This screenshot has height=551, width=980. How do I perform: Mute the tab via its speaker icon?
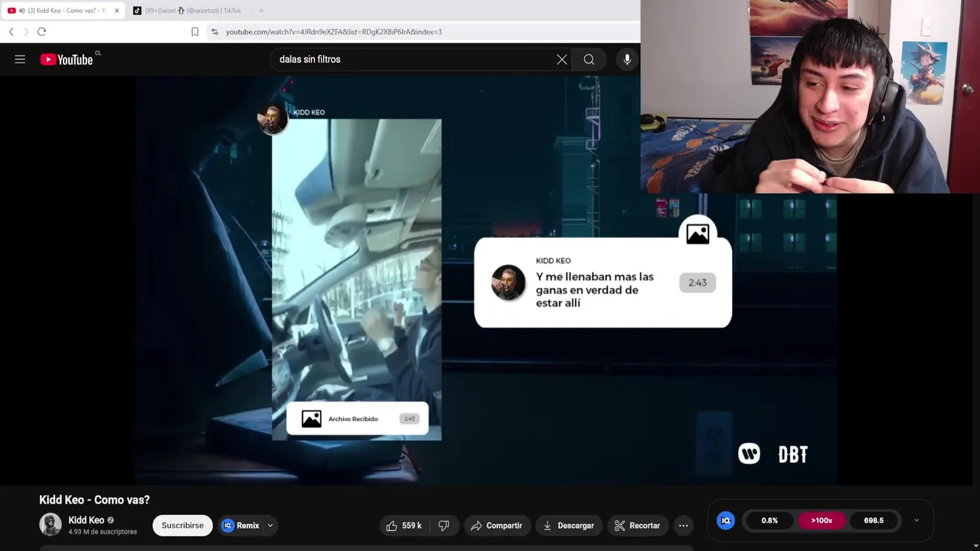pos(21,11)
